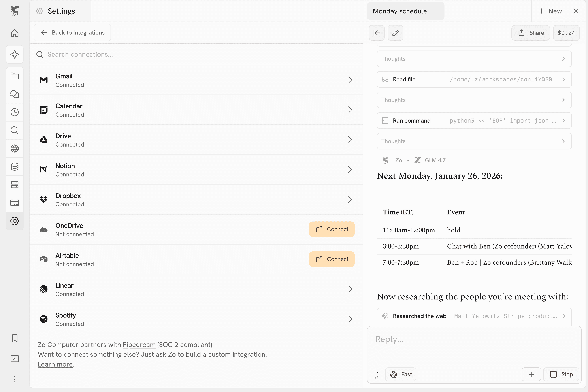Screen dimensions: 588x392
Task: Click the pencil edit icon in chat header
Action: (395, 33)
